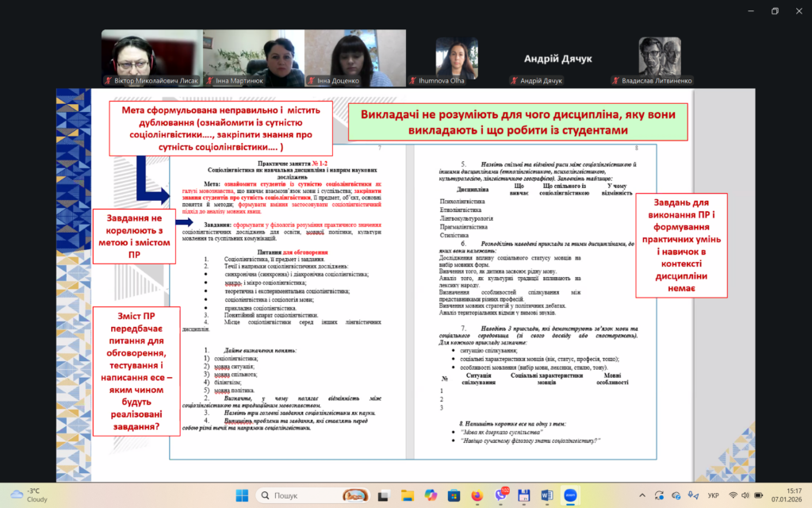This screenshot has width=812, height=508.
Task: Select Владислав Литвиненко participant tile
Action: [660, 59]
